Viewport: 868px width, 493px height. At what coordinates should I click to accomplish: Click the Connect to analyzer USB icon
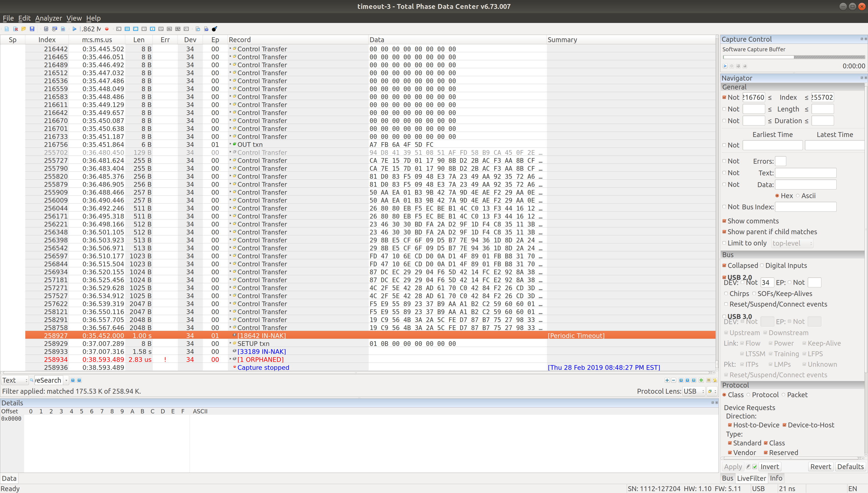tap(46, 29)
